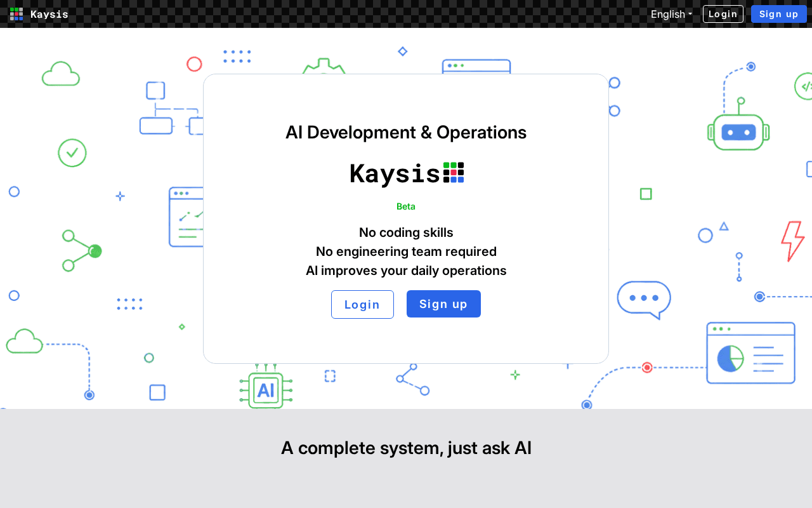The image size is (812, 508).
Task: Click the green "Beta" label
Action: 406,206
